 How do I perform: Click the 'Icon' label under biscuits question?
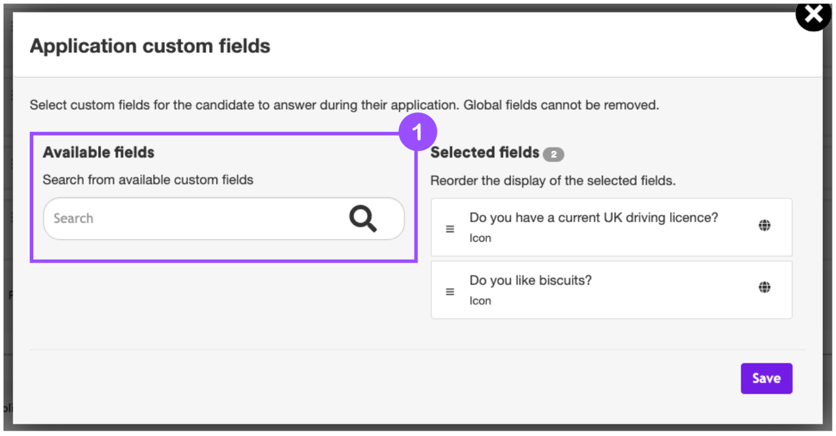[480, 300]
